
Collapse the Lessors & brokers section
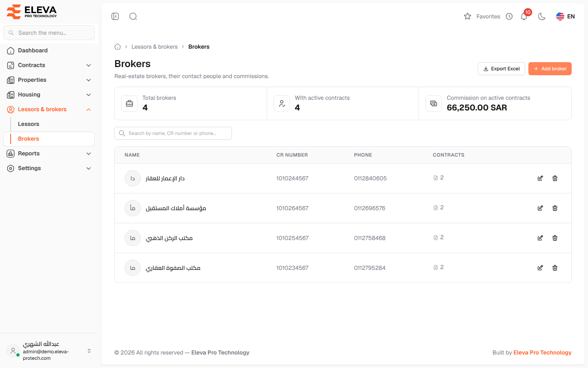49,109
